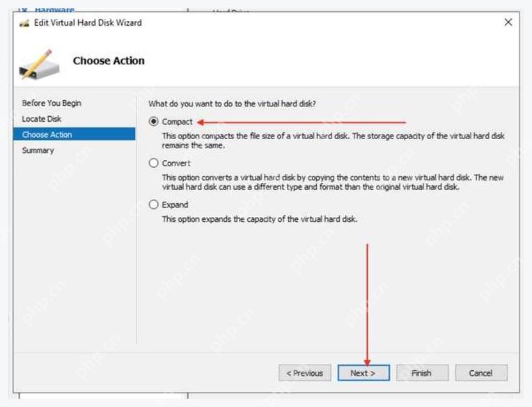
Task: Click the Compact option description text
Action: coord(333,141)
